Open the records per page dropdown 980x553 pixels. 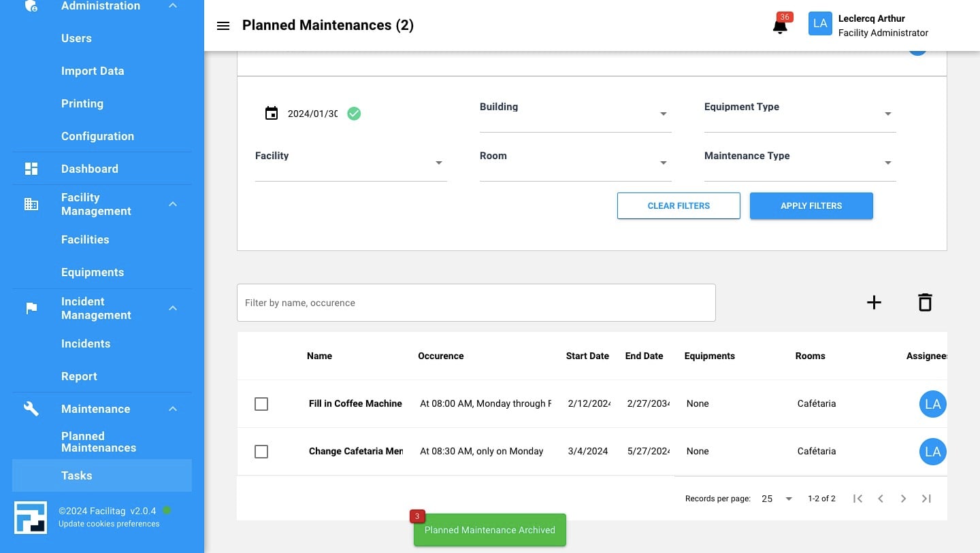pyautogui.click(x=777, y=499)
